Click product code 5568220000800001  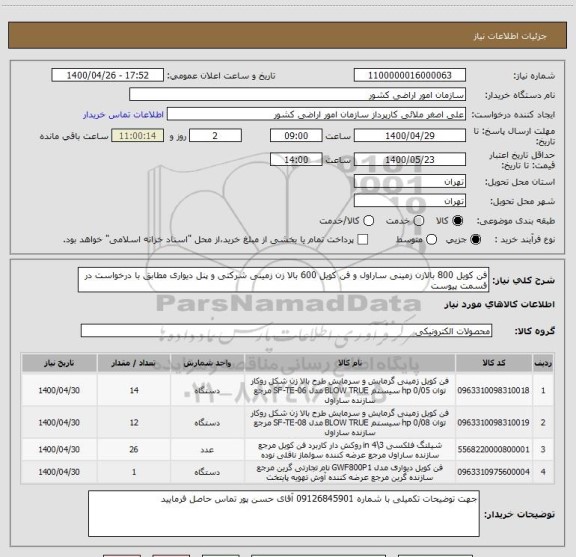click(493, 449)
